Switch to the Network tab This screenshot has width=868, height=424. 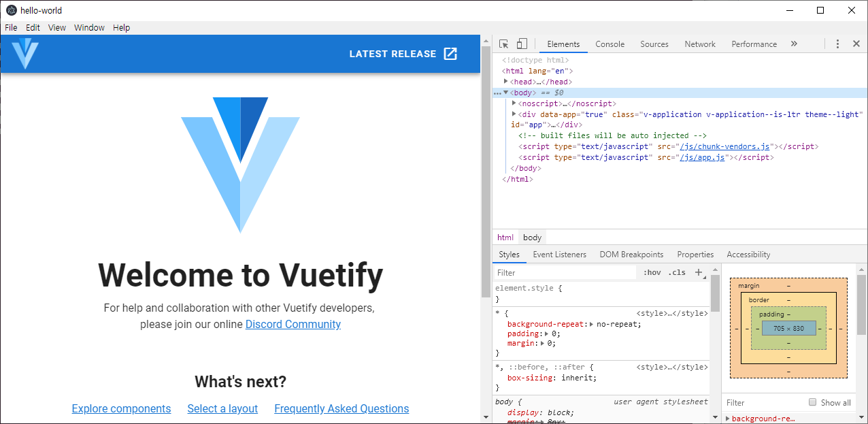coord(700,44)
